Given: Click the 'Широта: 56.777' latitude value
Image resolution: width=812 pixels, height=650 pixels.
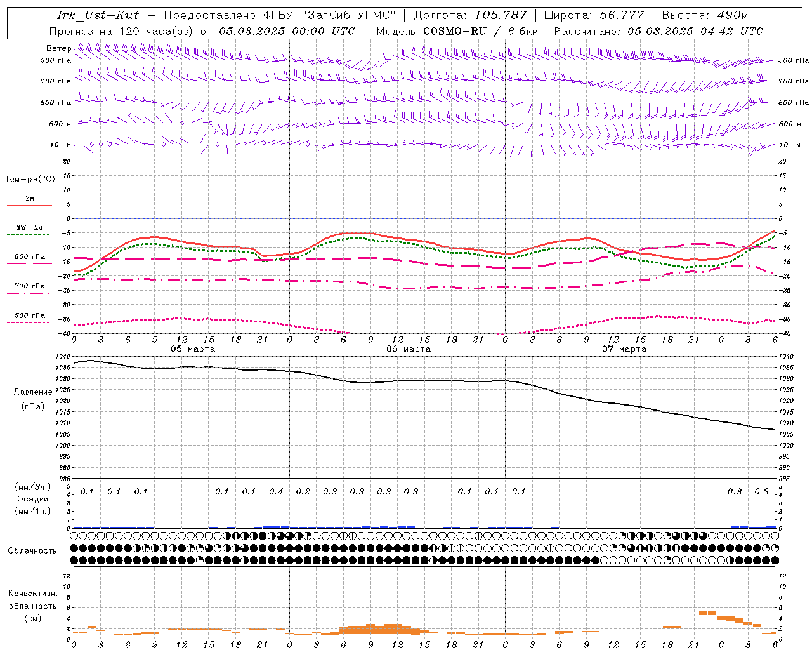Looking at the screenshot, I should pos(594,15).
